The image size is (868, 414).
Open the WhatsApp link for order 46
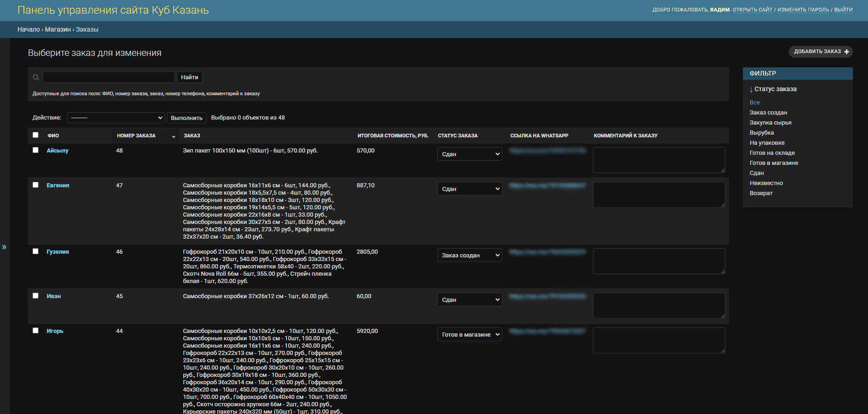pyautogui.click(x=548, y=251)
